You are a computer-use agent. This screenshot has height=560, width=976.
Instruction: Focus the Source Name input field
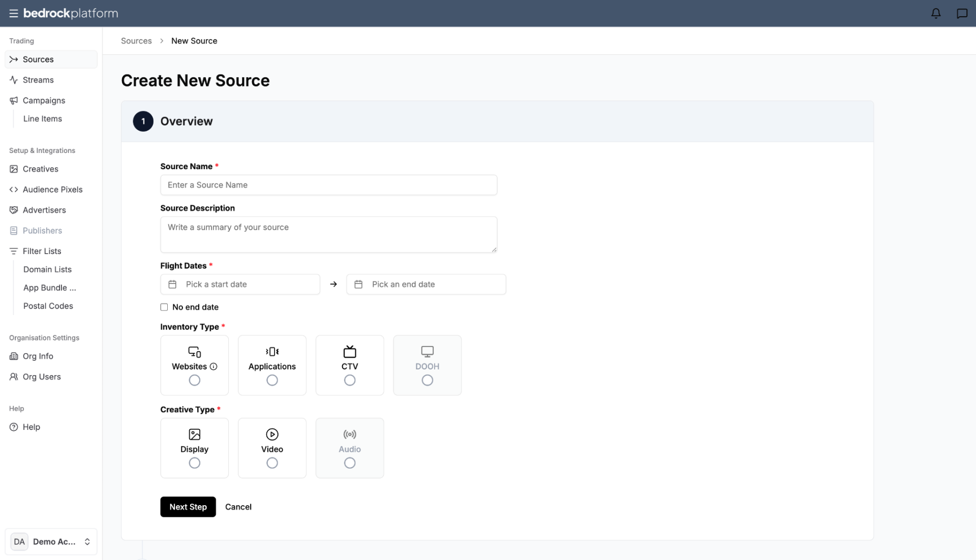pos(329,185)
